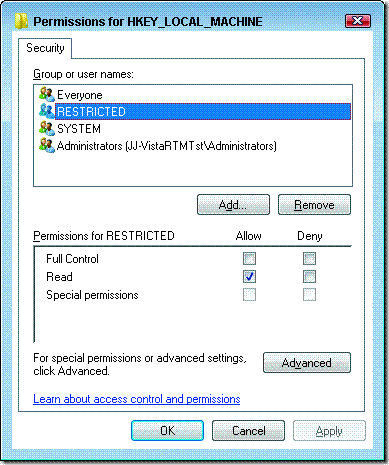Click the Add... button
This screenshot has width=389, height=465.
(233, 205)
